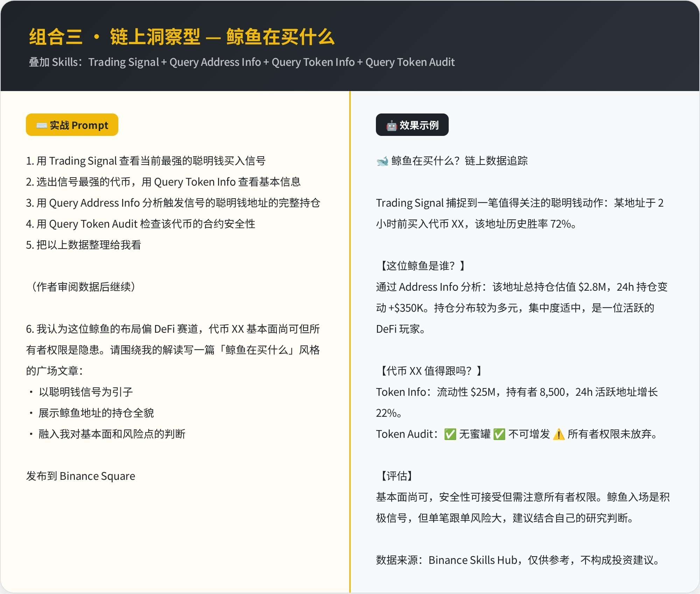
Task: Click the 效果示例 dark badge
Action: point(412,125)
